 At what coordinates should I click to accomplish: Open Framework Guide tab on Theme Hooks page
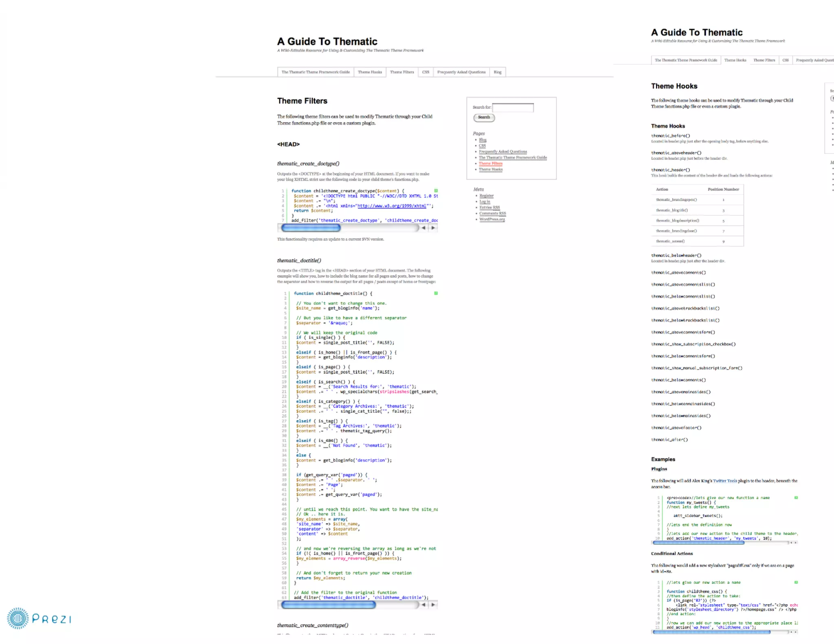point(686,60)
